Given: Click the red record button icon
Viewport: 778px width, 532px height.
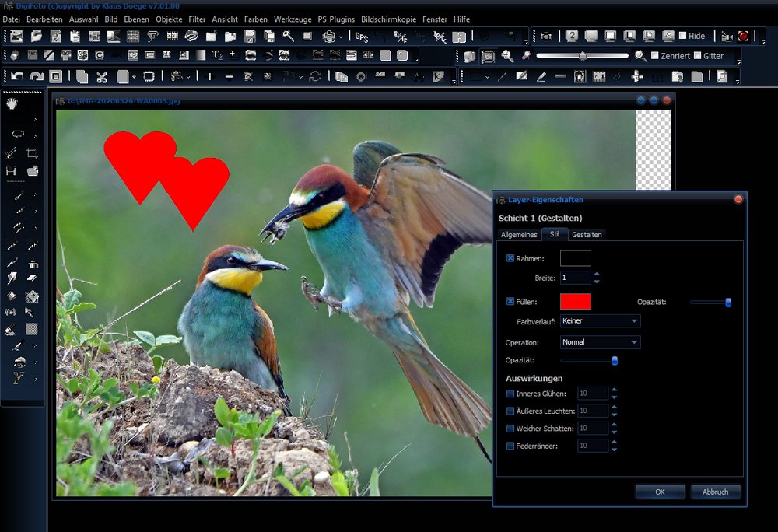Looking at the screenshot, I should pyautogui.click(x=744, y=36).
